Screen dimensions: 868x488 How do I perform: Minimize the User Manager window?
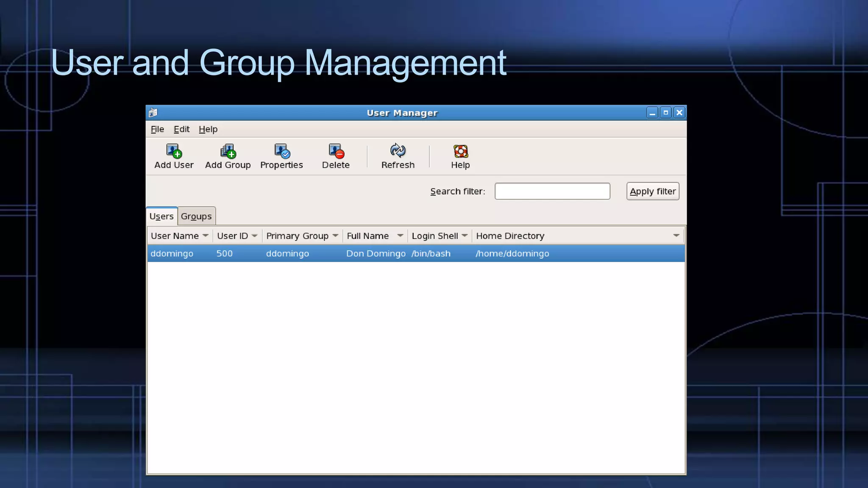tap(652, 113)
